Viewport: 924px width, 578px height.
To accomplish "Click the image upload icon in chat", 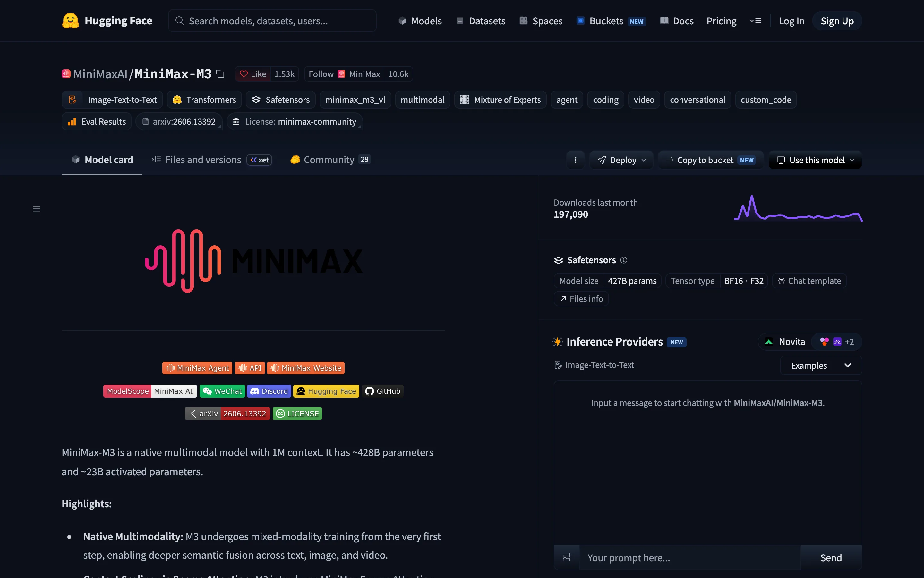I will [x=567, y=557].
